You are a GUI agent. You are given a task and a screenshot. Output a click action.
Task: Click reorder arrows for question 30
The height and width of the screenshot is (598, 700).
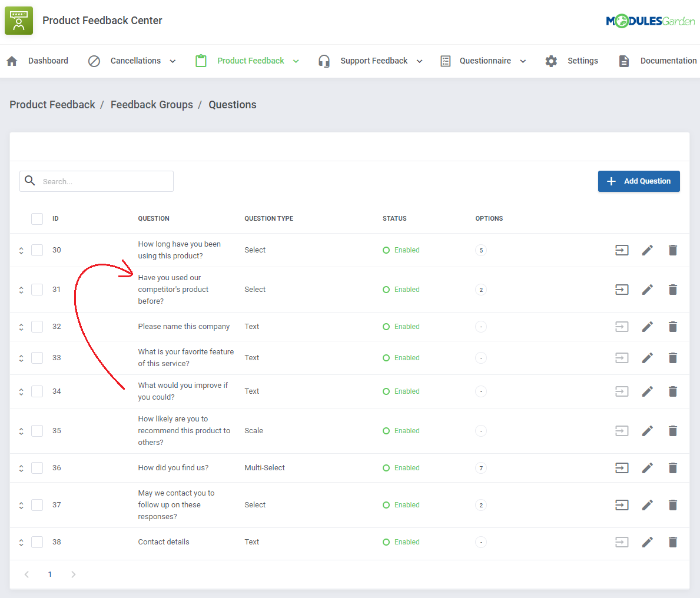pos(21,250)
